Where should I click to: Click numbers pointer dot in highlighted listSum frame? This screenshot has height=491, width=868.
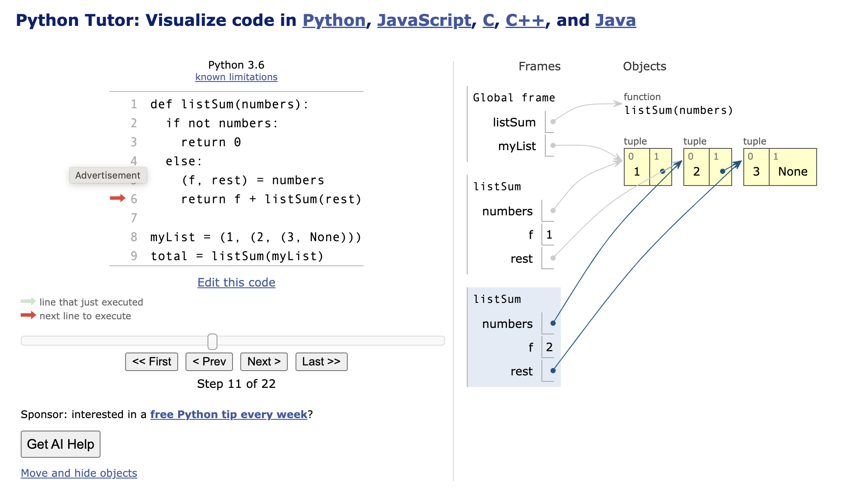553,323
